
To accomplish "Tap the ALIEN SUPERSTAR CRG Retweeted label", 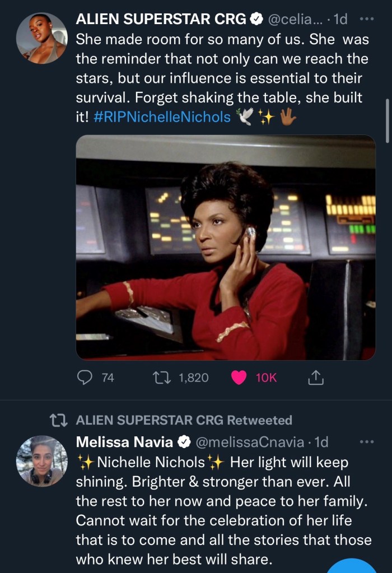I will point(184,420).
